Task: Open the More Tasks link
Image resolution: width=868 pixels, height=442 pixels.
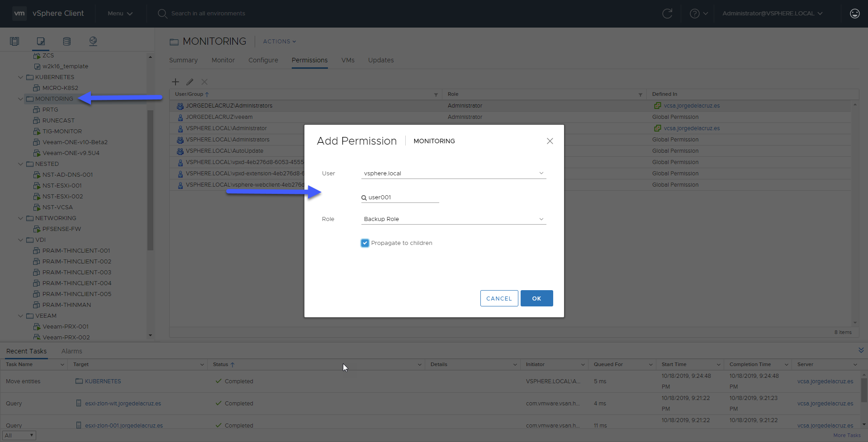Action: (847, 435)
